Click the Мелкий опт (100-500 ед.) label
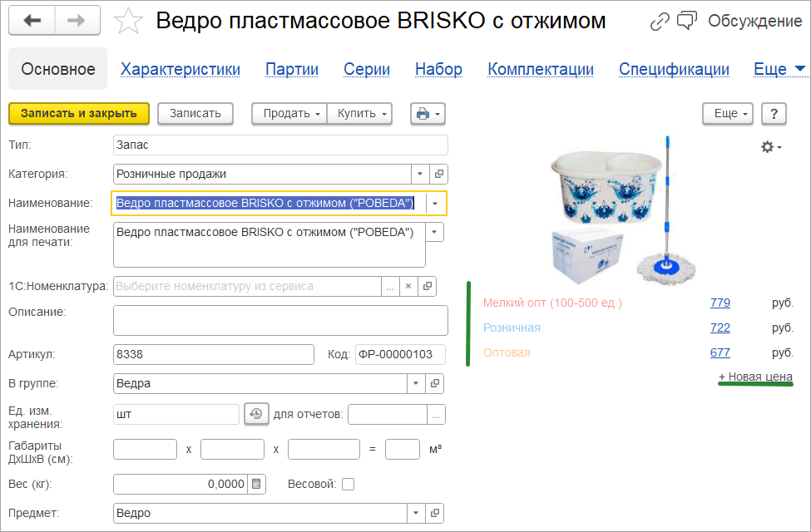811x532 pixels. 552,303
